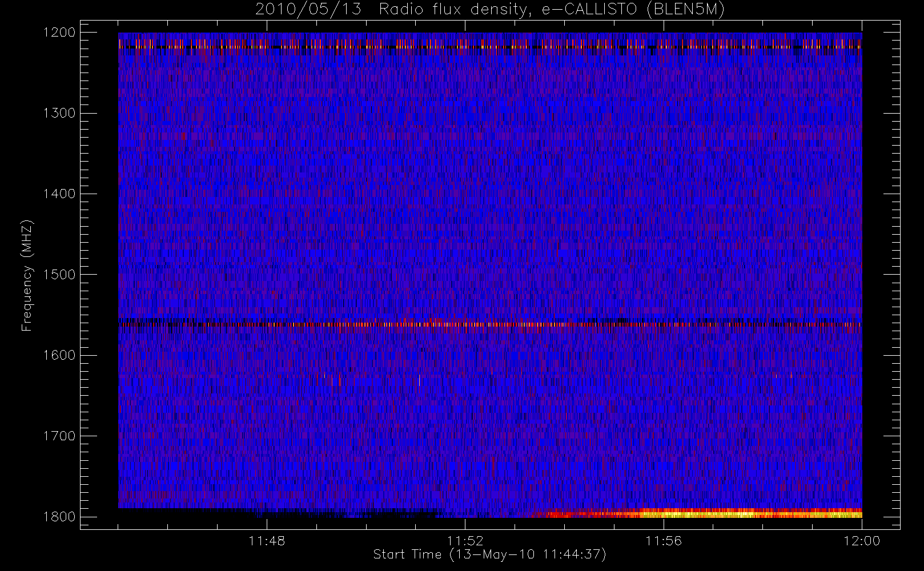Click the 1200 frequency tick label
Viewport: 924px width, 571px height.
(59, 33)
